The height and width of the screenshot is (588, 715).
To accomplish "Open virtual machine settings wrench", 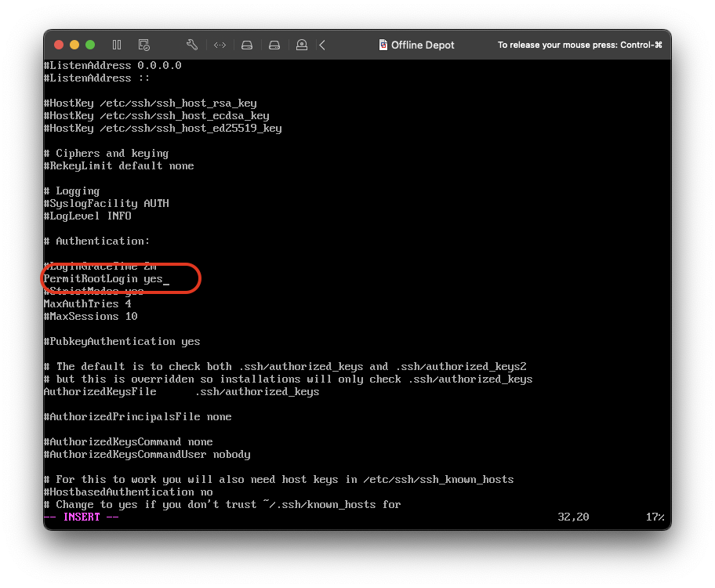I will click(x=192, y=45).
